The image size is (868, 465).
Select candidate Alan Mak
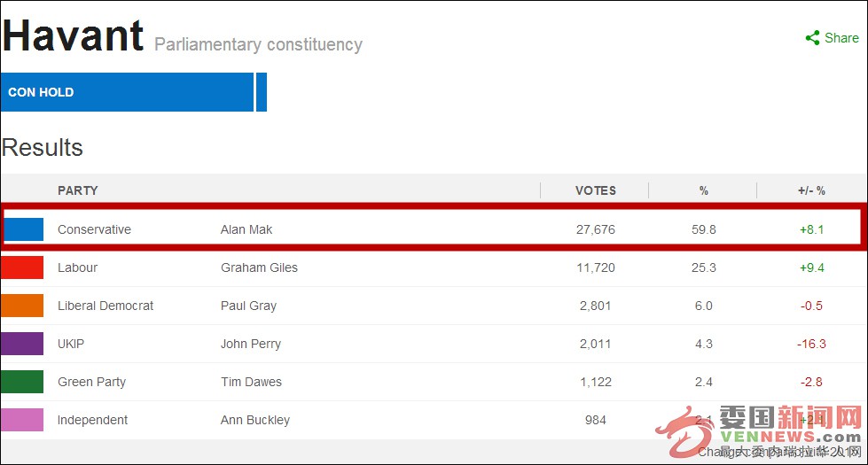(x=246, y=229)
